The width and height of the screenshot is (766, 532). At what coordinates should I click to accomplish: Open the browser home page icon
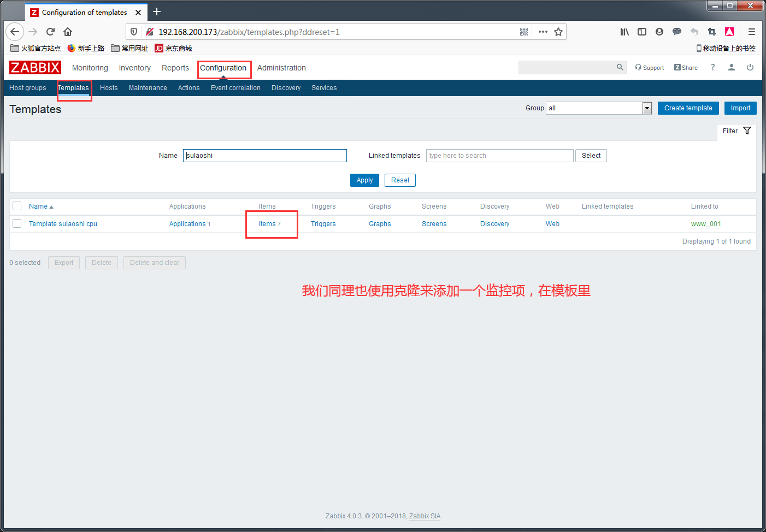click(68, 32)
